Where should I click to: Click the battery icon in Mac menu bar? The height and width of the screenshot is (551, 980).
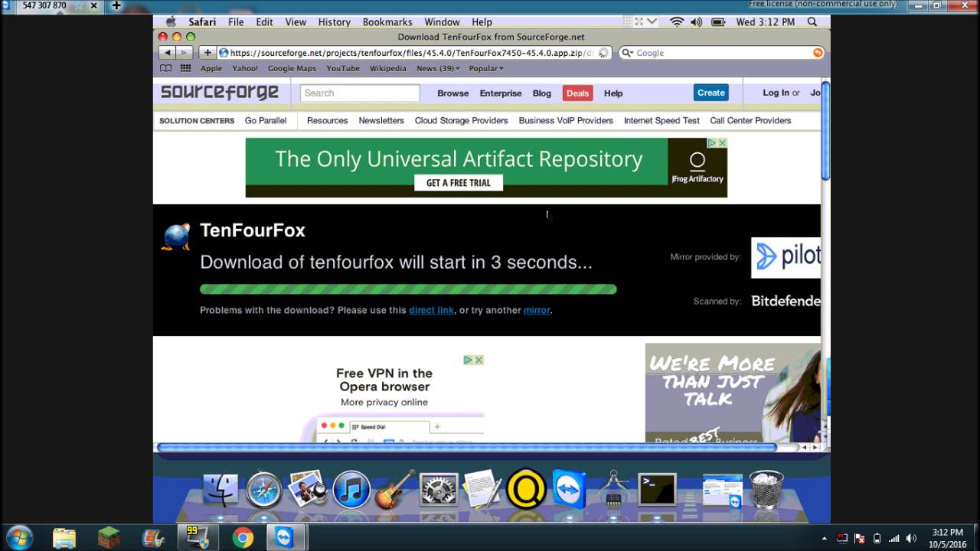pos(718,22)
